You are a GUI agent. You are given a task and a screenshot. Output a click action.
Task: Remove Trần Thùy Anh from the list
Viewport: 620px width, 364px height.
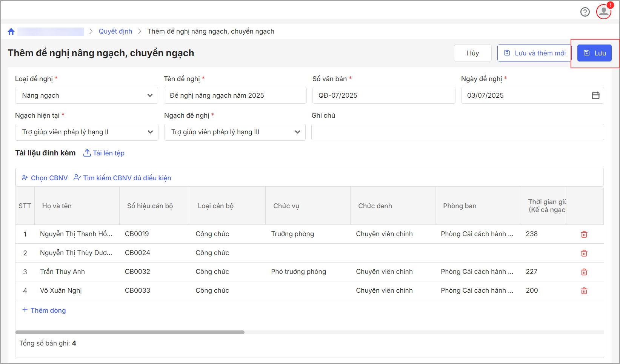click(584, 272)
